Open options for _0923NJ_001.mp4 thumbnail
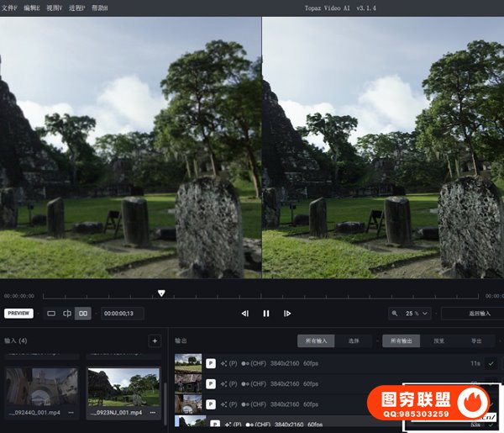The width and height of the screenshot is (504, 433). point(152,413)
